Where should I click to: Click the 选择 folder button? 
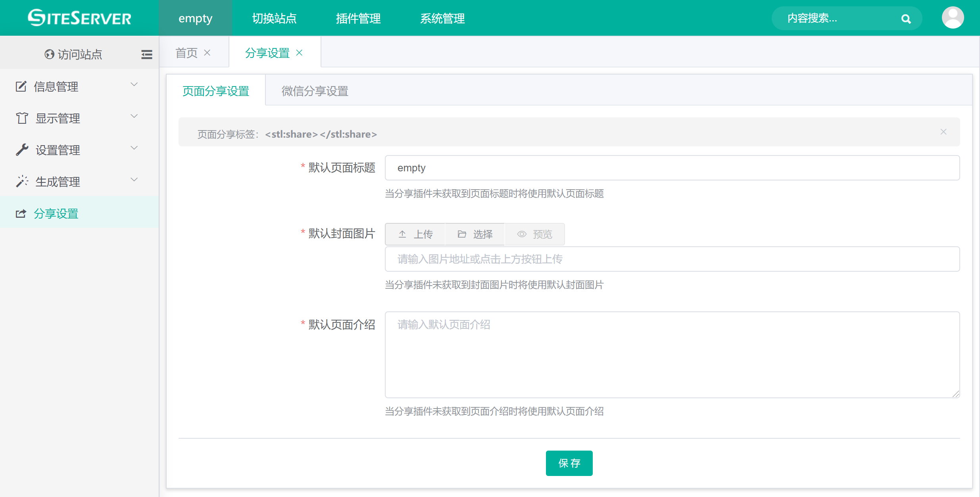pyautogui.click(x=475, y=234)
